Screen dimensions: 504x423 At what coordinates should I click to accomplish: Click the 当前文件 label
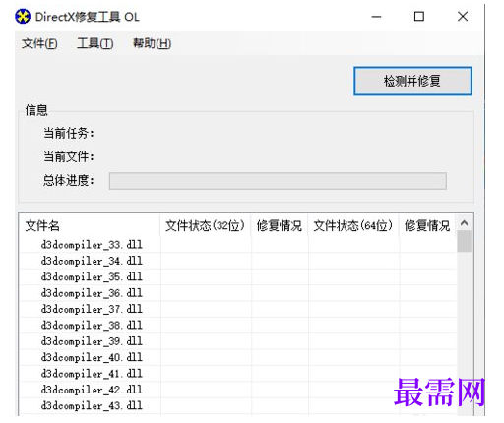69,156
